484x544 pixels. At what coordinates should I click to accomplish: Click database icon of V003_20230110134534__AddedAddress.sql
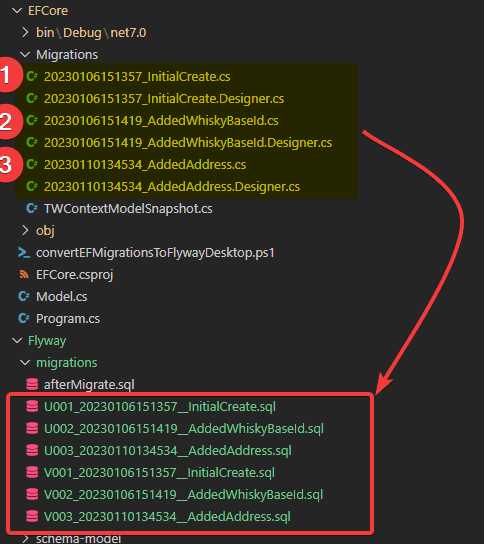(32, 516)
